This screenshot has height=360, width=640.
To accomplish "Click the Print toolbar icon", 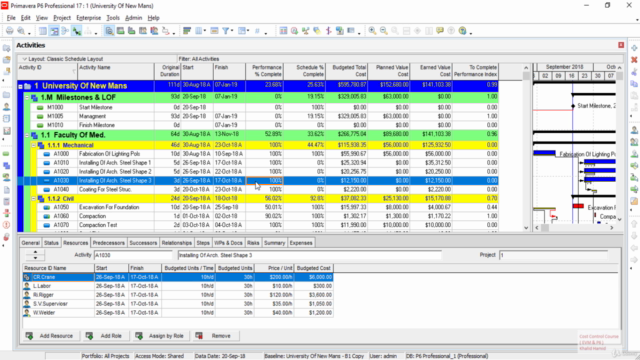I will (9, 31).
